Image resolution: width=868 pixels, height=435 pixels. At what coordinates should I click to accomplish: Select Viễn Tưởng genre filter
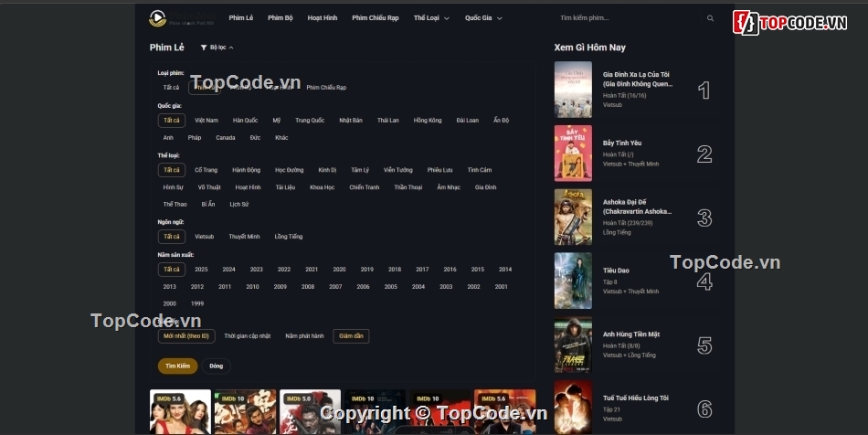[398, 170]
